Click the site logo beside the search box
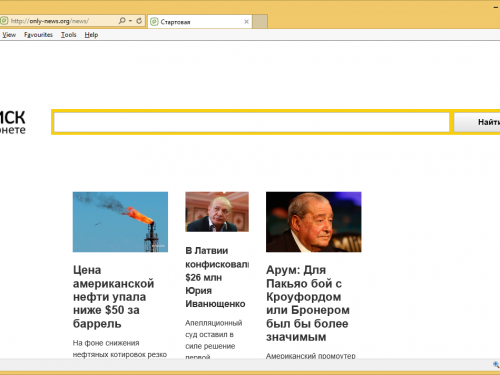The image size is (500, 375). tap(13, 123)
